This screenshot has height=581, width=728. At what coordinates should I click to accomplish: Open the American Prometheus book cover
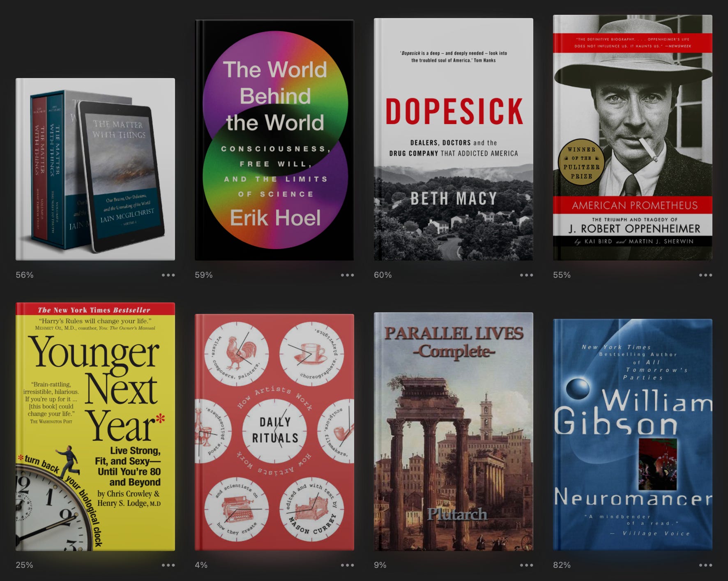point(633,138)
